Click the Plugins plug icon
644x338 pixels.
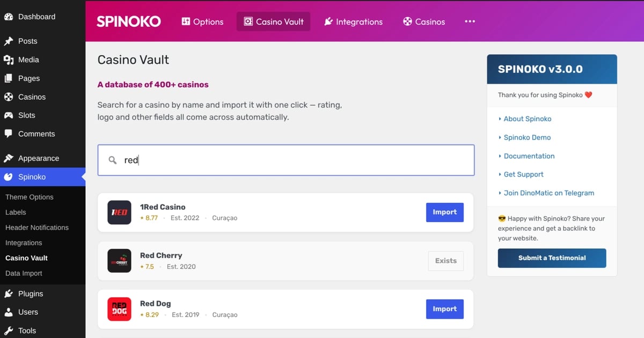tap(9, 294)
